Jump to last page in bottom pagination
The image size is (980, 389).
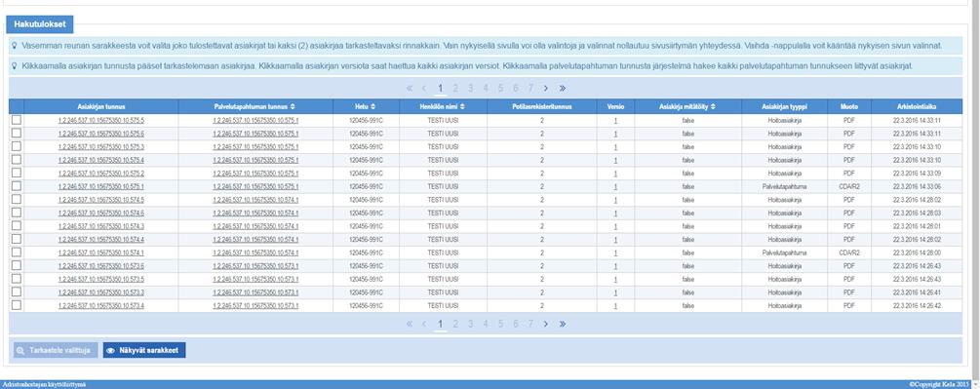click(x=563, y=324)
